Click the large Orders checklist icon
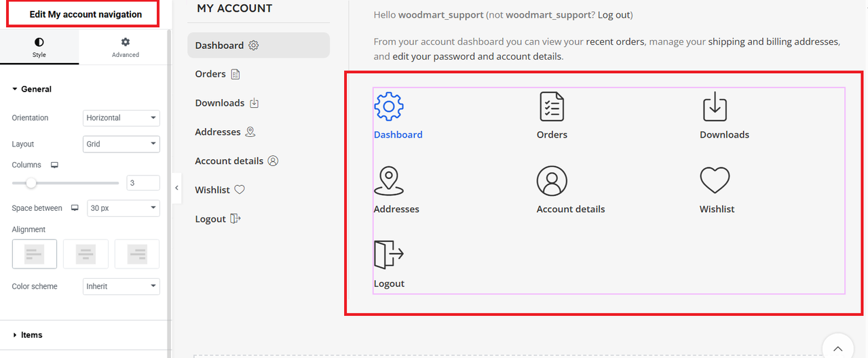868x358 pixels. (x=552, y=106)
